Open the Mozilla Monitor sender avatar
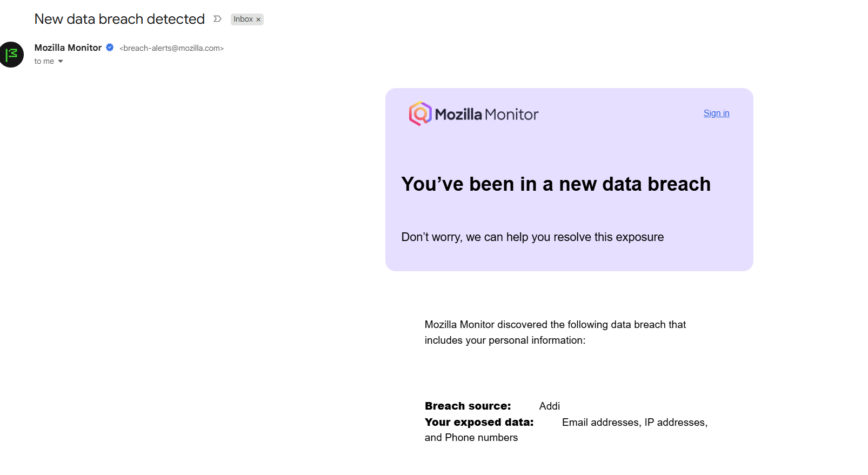The height and width of the screenshot is (475, 868). point(11,55)
